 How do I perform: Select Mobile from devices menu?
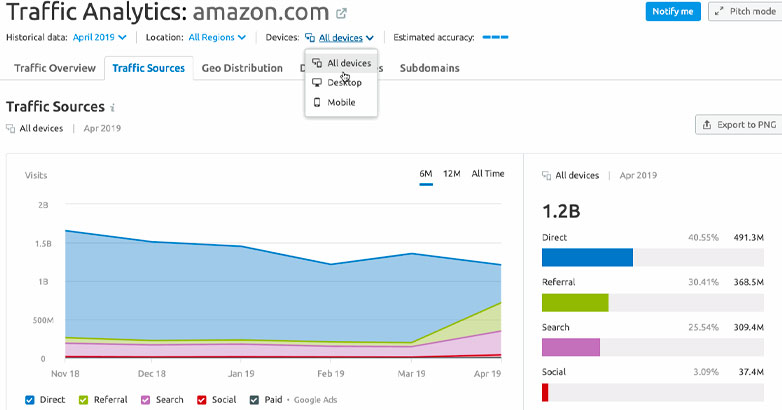[341, 102]
